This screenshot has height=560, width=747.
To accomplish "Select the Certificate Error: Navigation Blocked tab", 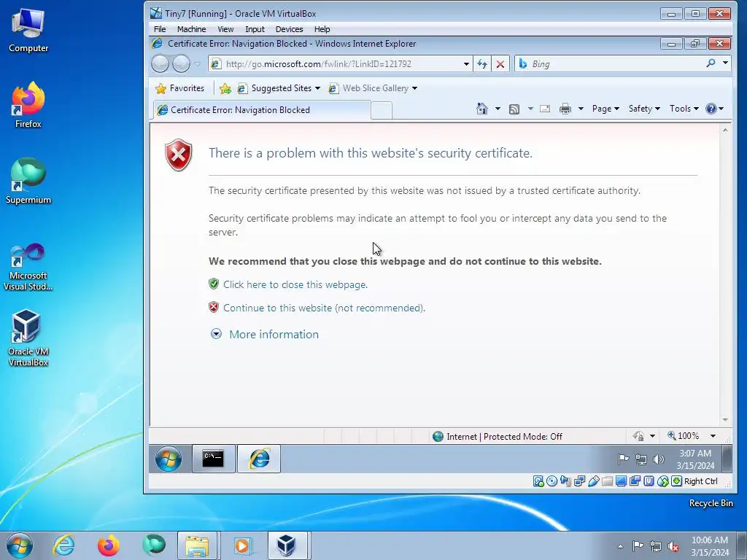I will (x=262, y=110).
